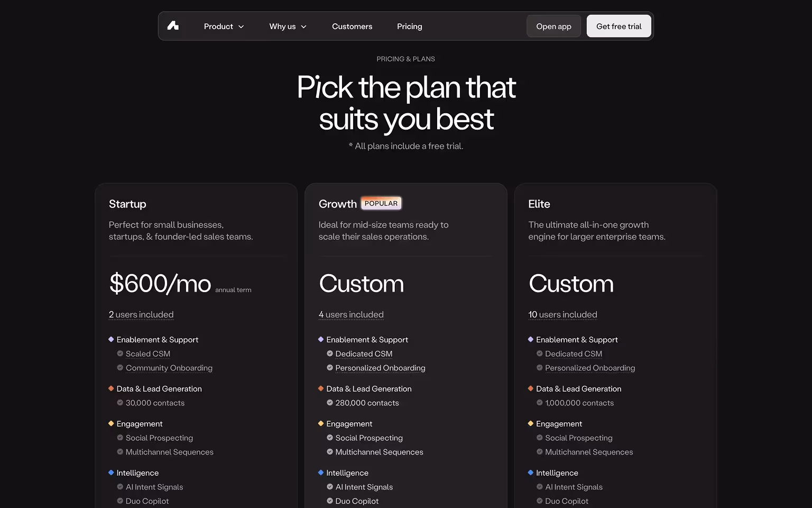Click the company logo in the navbar
This screenshot has width=812, height=508.
pos(173,25)
